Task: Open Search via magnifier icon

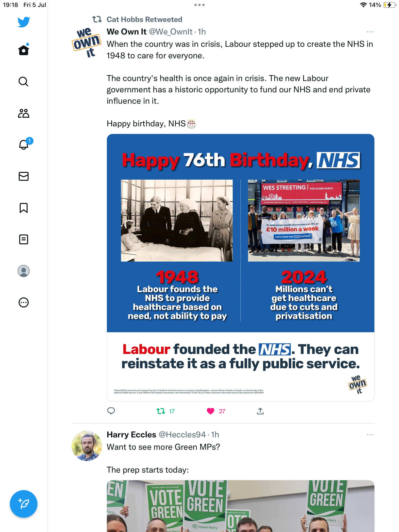Action: pyautogui.click(x=24, y=82)
